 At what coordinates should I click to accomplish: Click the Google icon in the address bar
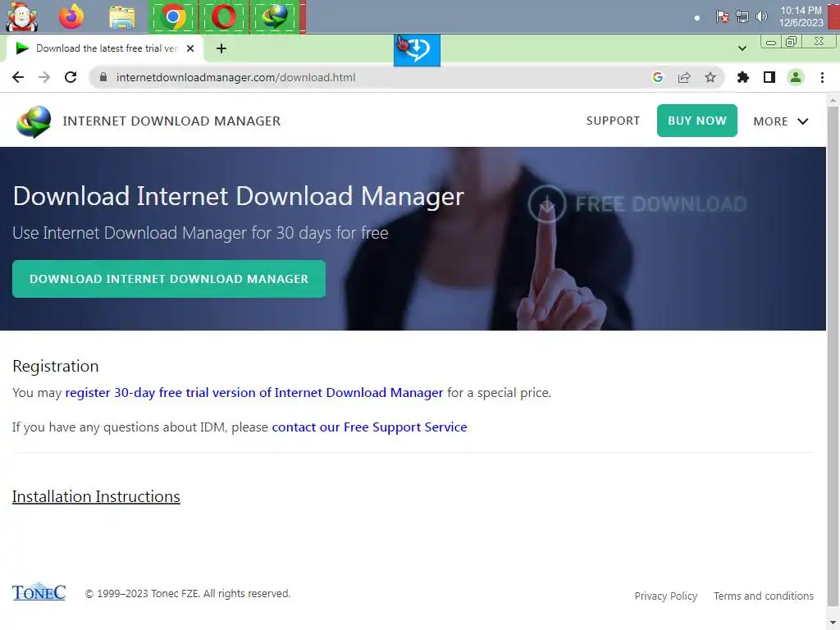657,77
